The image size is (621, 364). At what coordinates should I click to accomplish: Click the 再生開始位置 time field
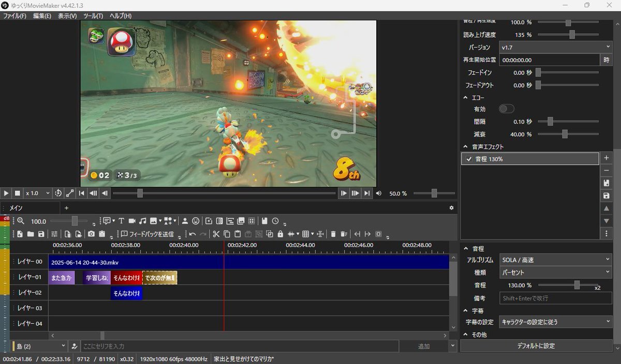coord(549,59)
